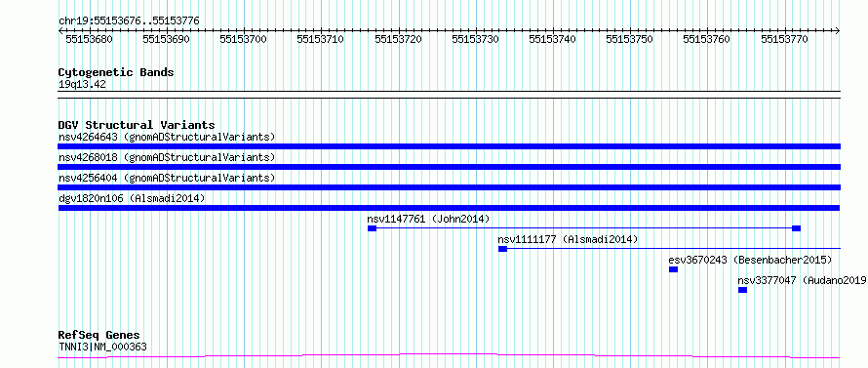
Task: Open dgv1820n106 (Alsmadi2014) label
Action: 132,198
